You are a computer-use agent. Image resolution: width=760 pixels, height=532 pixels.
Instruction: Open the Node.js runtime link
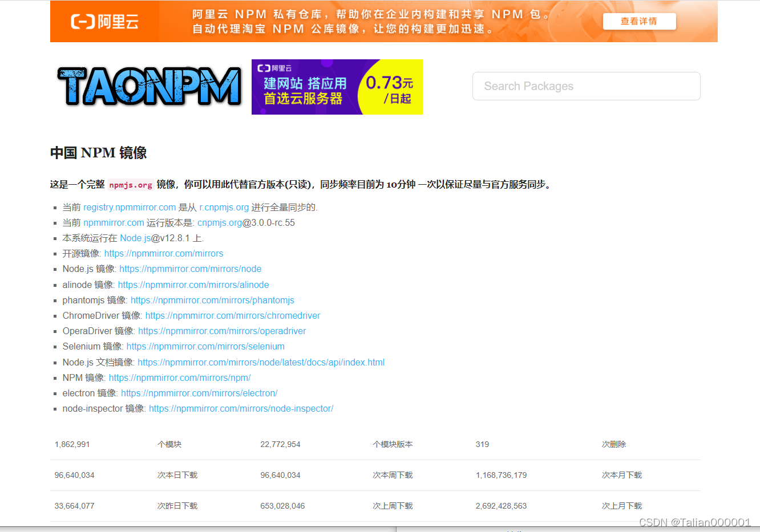pyautogui.click(x=135, y=238)
